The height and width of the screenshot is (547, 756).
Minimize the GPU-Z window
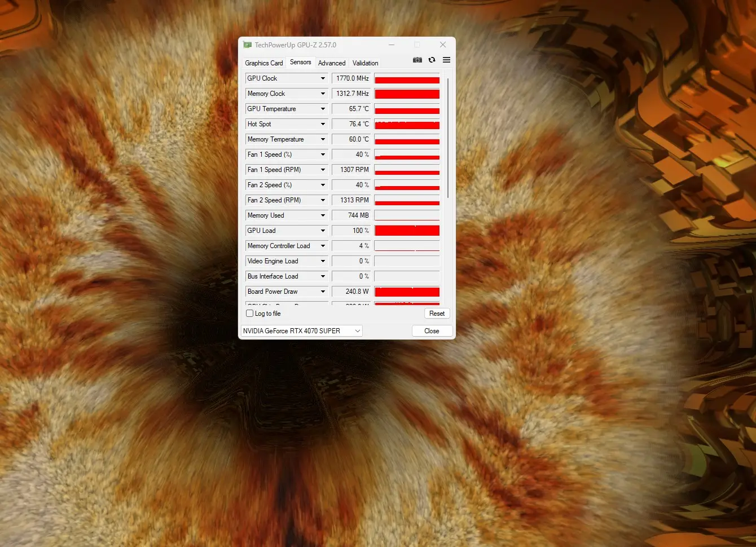(x=392, y=45)
